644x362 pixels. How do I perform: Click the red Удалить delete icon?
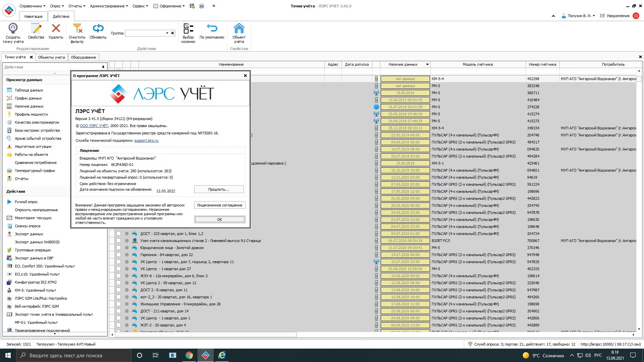(x=56, y=28)
